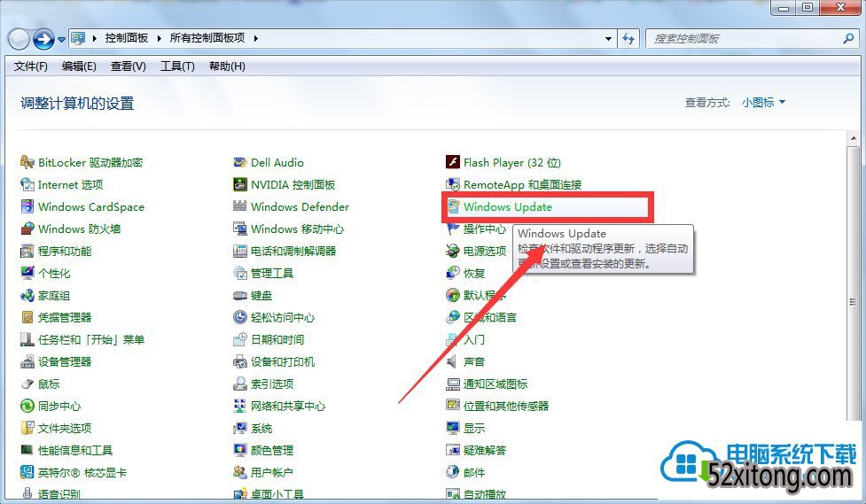Expand the arrow before 控制面板 in the breadcrumb

coord(95,38)
